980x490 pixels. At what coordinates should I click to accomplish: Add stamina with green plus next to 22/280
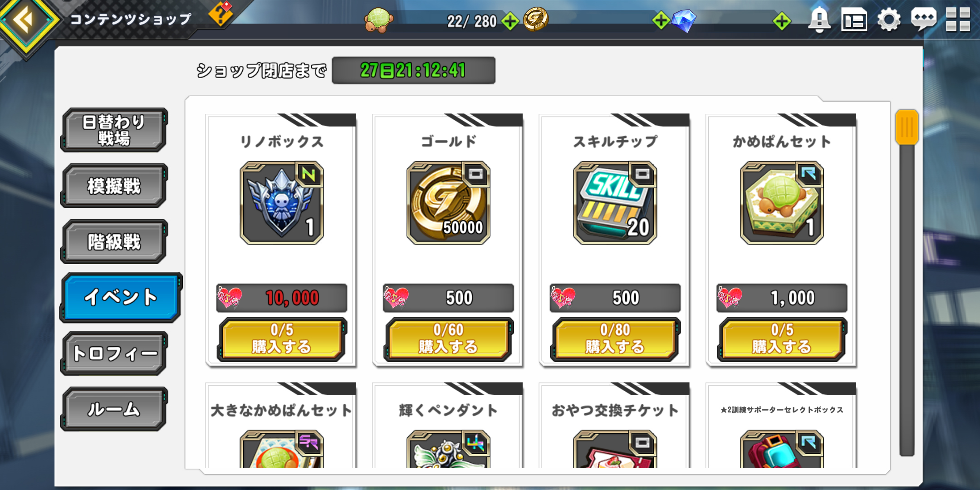[x=510, y=21]
